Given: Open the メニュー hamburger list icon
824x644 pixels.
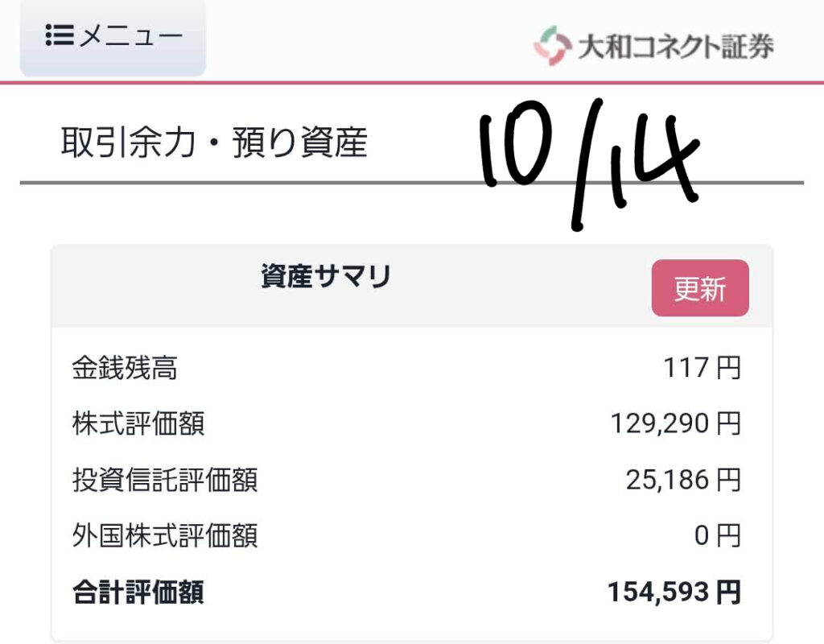Looking at the screenshot, I should pyautogui.click(x=60, y=35).
